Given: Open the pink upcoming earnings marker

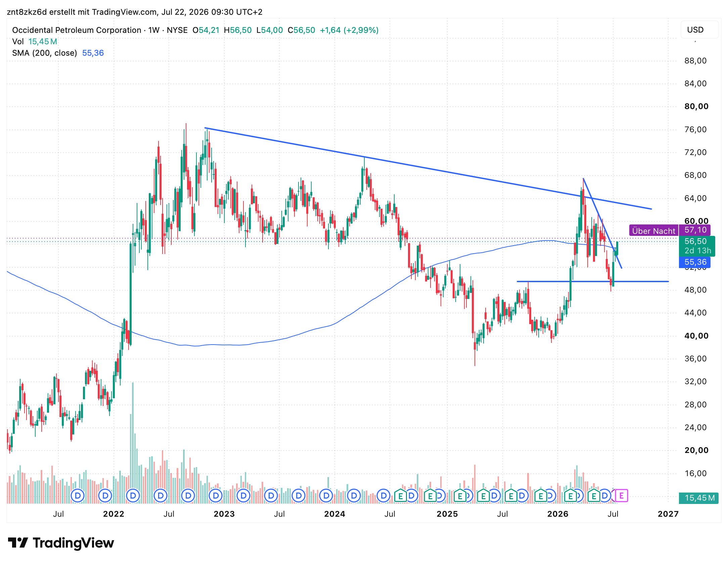Looking at the screenshot, I should (x=622, y=495).
